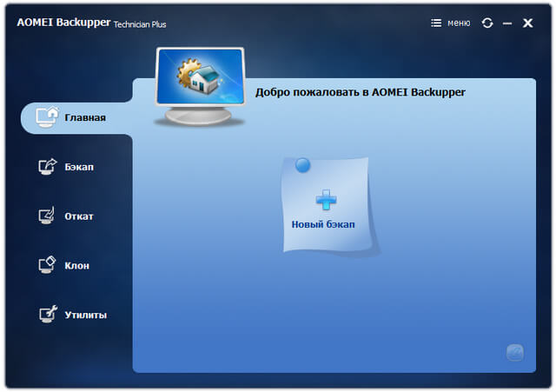The width and height of the screenshot is (556, 392).
Task: Click the AOMEI Backupper title text
Action: click(x=63, y=23)
